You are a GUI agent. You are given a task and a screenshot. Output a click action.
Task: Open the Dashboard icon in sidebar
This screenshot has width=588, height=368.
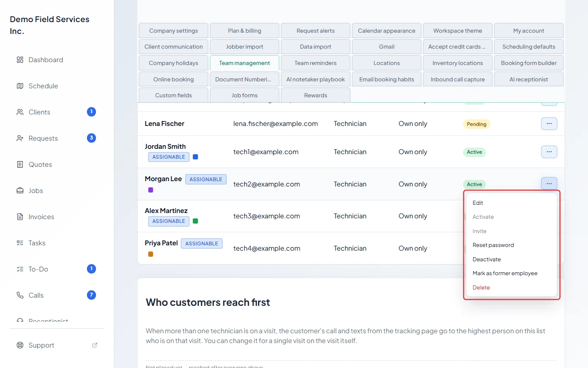coord(20,60)
